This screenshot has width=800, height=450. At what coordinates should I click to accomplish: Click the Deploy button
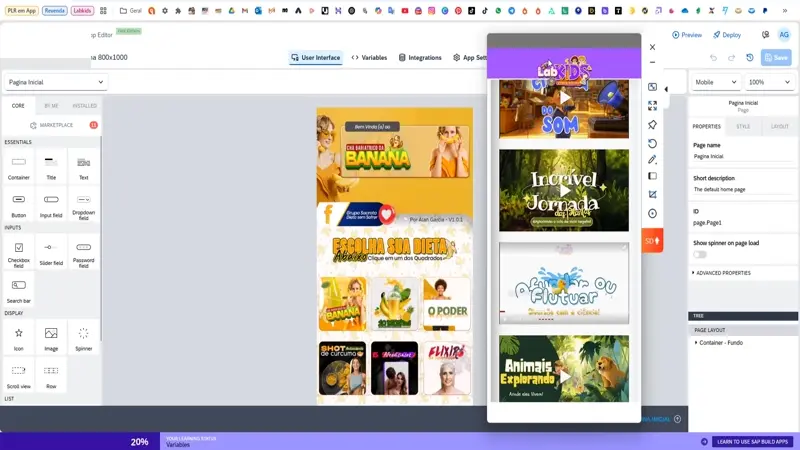point(727,35)
